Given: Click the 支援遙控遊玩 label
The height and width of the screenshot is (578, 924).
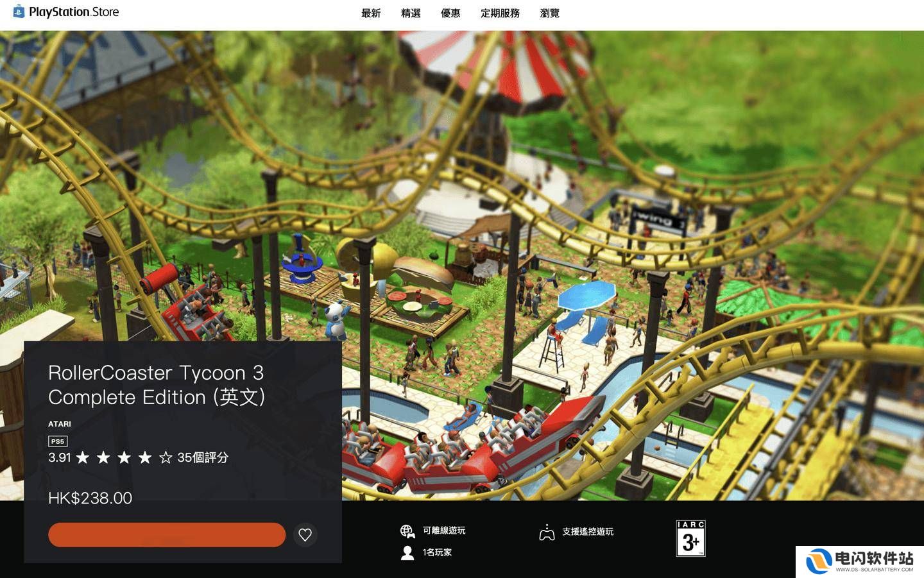Looking at the screenshot, I should (588, 532).
